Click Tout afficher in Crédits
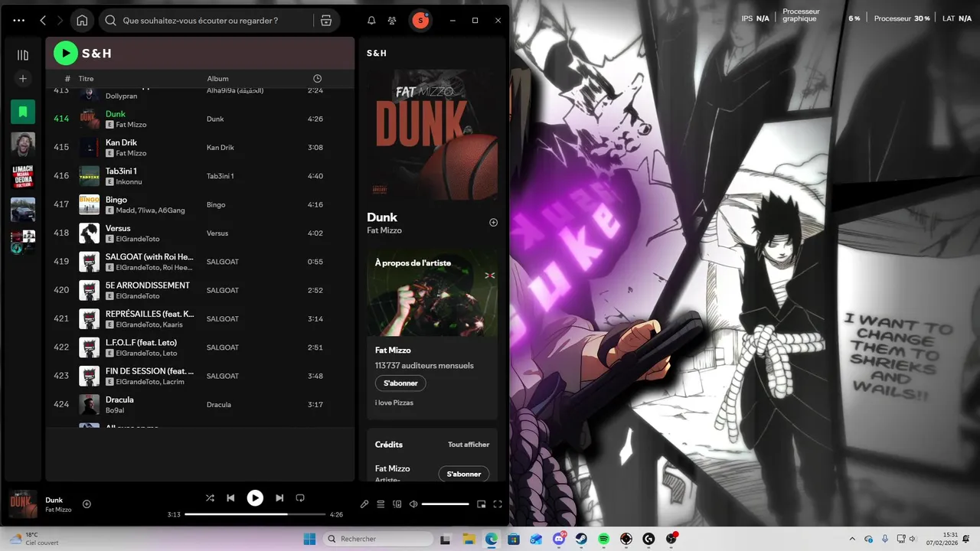980x551 pixels. tap(469, 445)
